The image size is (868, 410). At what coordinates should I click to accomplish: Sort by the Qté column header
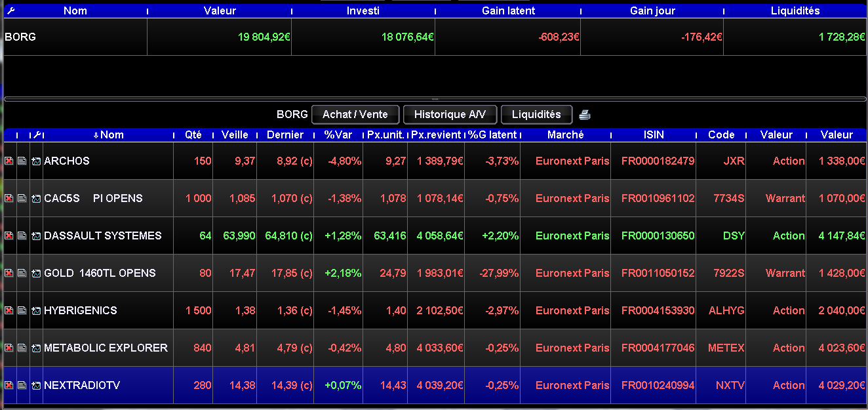coord(193,134)
